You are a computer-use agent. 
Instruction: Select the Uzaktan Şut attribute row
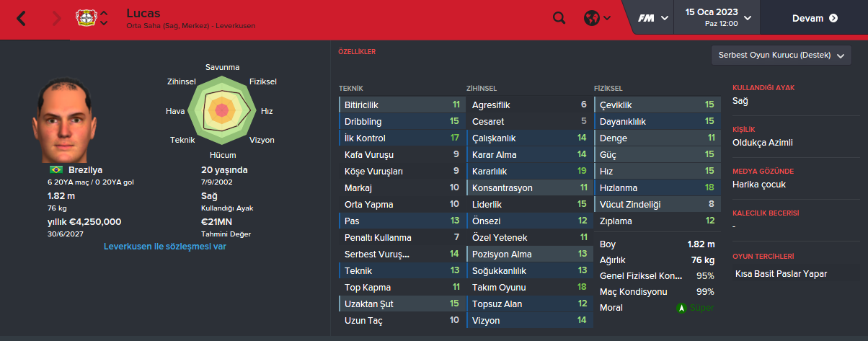[x=401, y=304]
